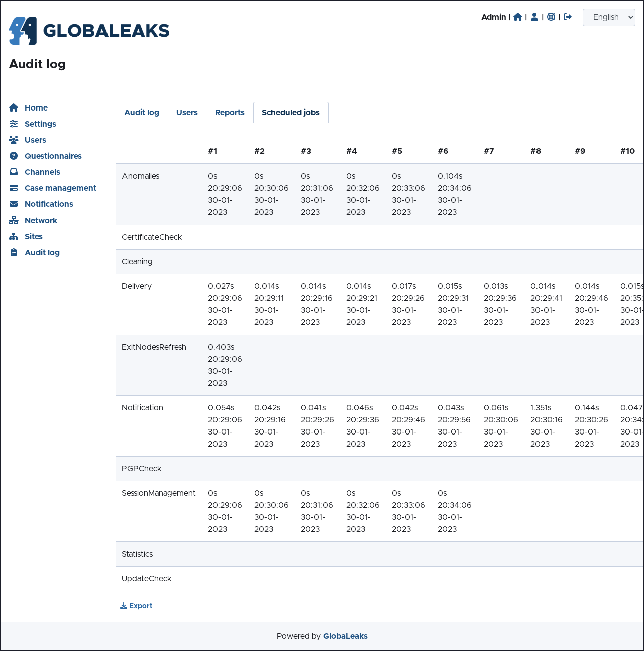Screen dimensions: 644x651
Task: Open user preferences via person icon
Action: coord(534,17)
